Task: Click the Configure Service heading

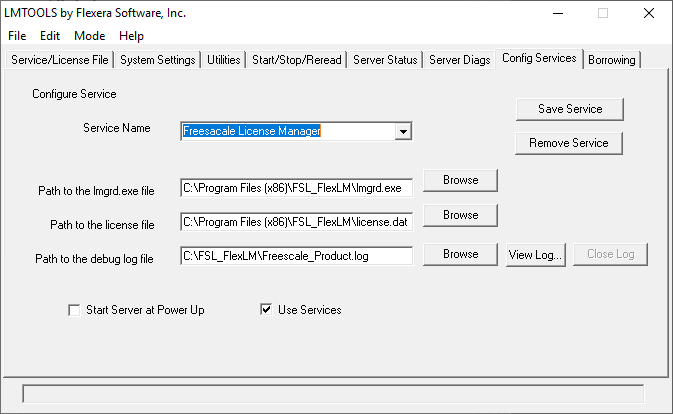Action: (x=74, y=94)
